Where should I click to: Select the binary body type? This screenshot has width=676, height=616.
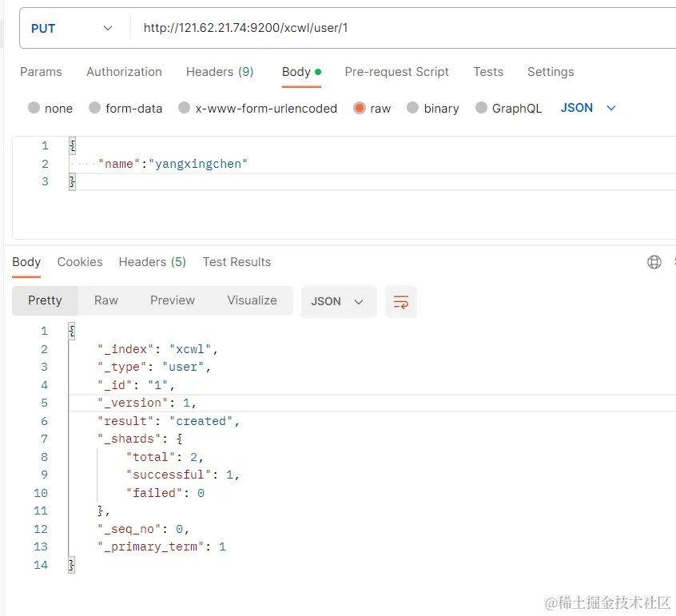pyautogui.click(x=433, y=108)
